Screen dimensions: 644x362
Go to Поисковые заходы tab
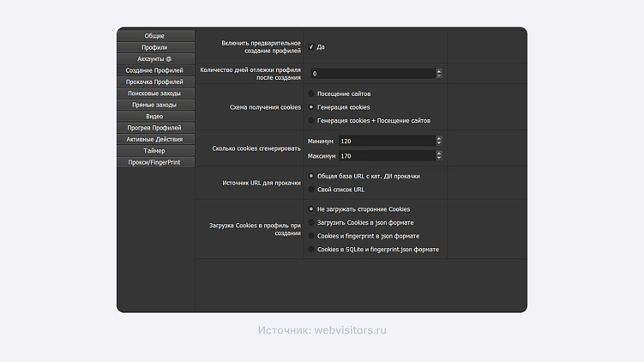click(x=156, y=94)
